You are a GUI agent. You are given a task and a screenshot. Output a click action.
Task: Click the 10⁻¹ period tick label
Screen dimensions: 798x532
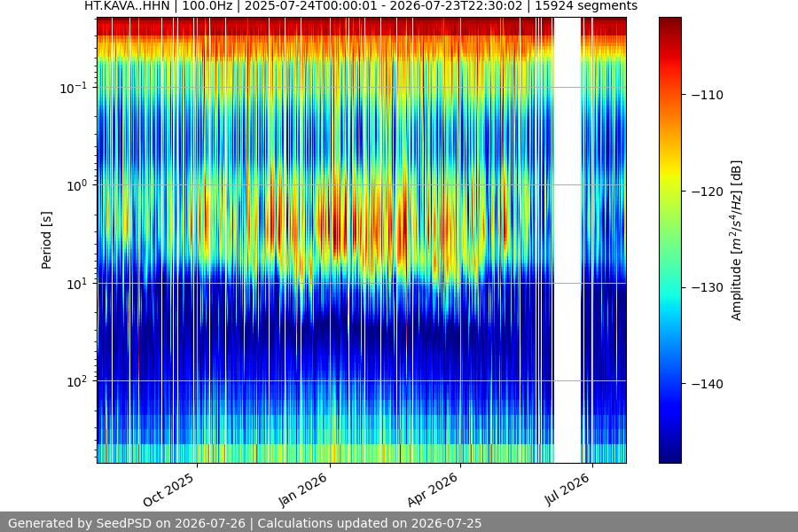[x=73, y=88]
